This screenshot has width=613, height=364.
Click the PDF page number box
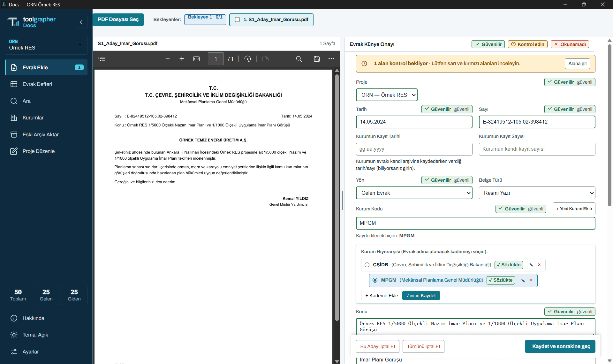click(x=216, y=59)
